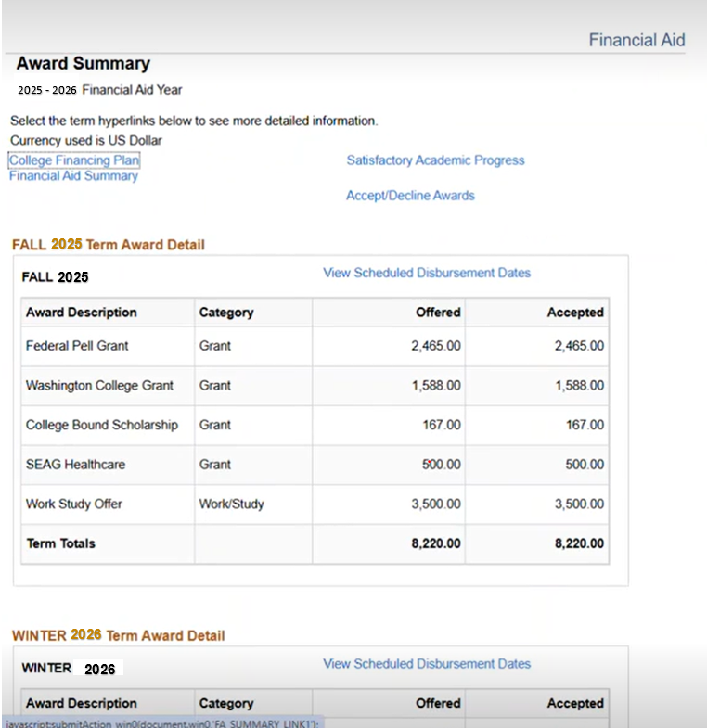This screenshot has height=728, width=707.
Task: View Scheduled Disbursement Dates for Winter 2026
Action: [427, 664]
